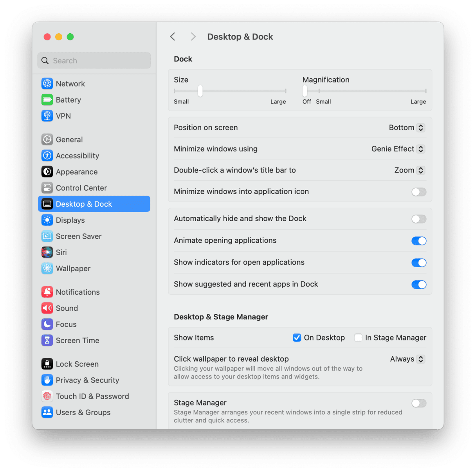Click the General gear icon

47,139
